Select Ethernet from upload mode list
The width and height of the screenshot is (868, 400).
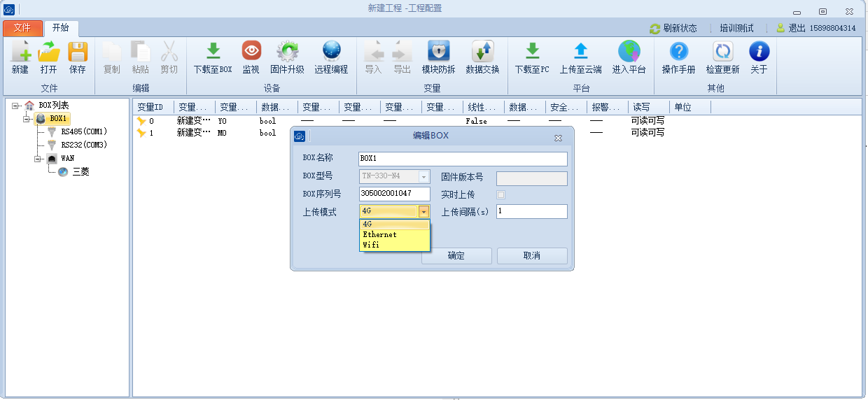[394, 234]
